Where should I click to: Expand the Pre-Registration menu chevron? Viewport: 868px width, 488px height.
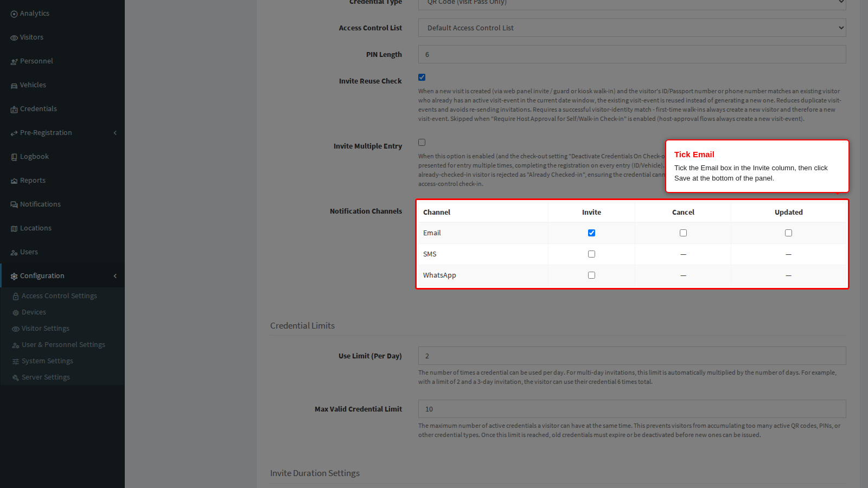[x=115, y=133]
